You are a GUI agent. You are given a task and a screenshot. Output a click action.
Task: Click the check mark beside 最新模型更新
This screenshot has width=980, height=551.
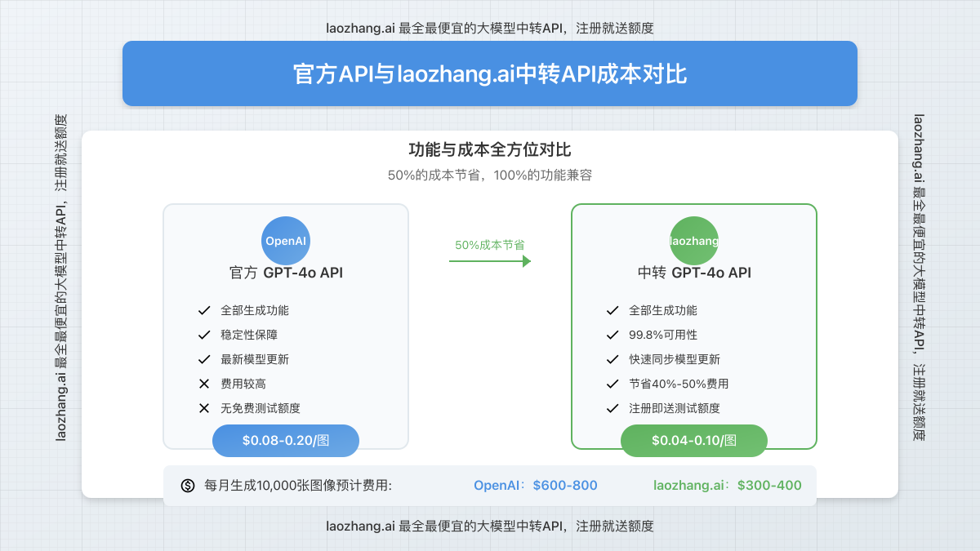click(x=204, y=359)
